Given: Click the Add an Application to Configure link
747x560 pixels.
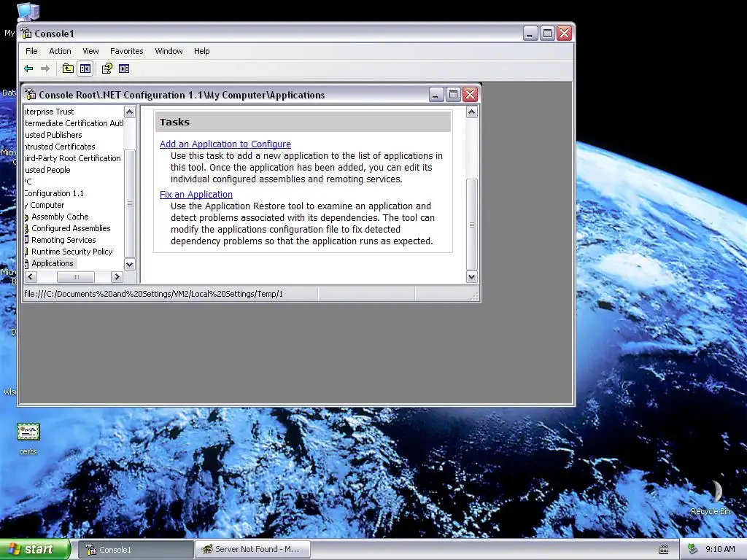Looking at the screenshot, I should tap(225, 144).
